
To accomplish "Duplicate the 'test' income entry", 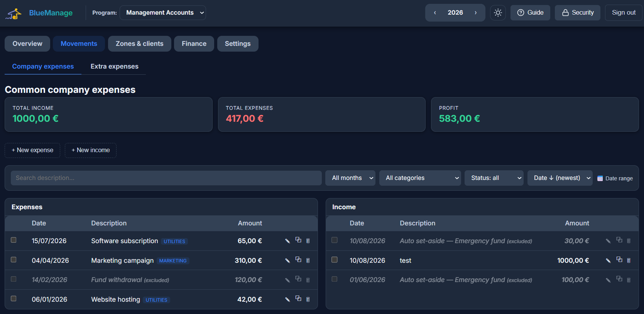I will coord(619,260).
